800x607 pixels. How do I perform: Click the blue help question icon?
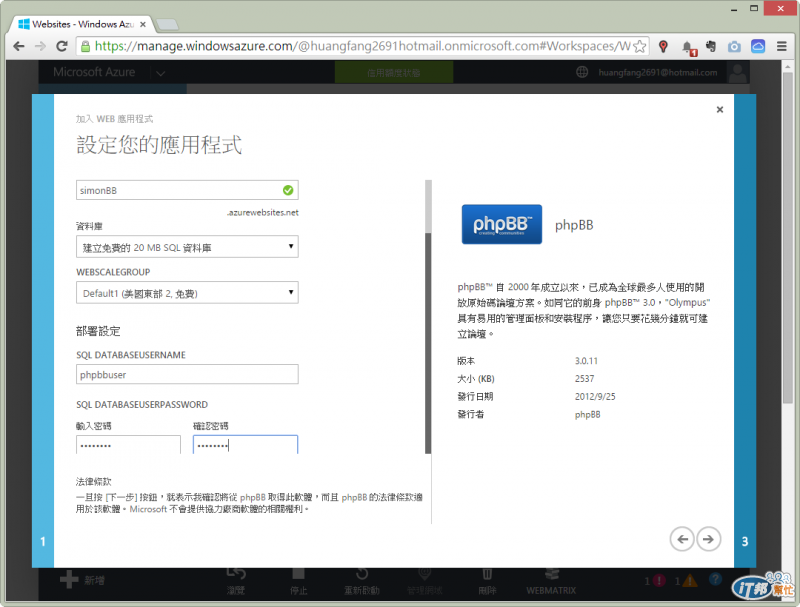tap(715, 579)
